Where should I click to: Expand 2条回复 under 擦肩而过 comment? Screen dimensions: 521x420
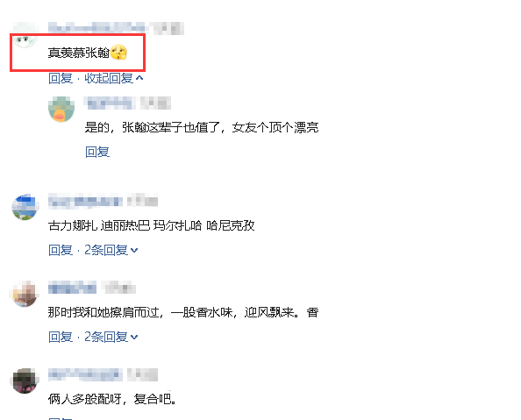111,337
